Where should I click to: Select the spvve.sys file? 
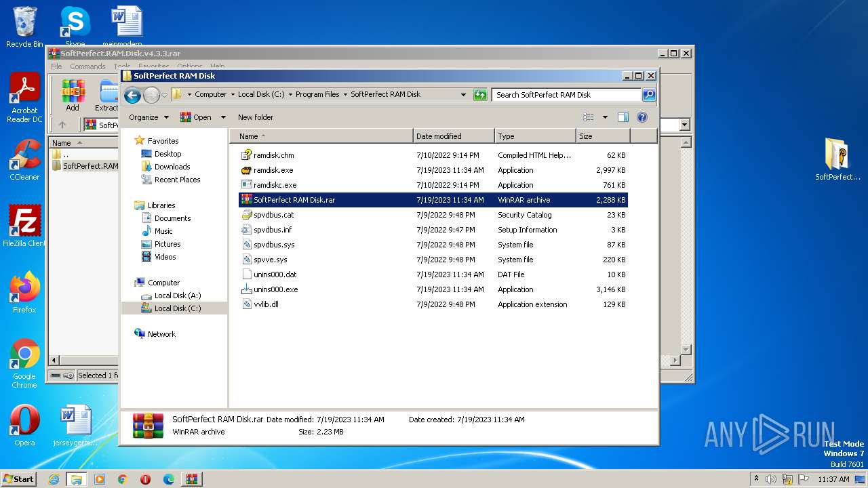coord(433,260)
